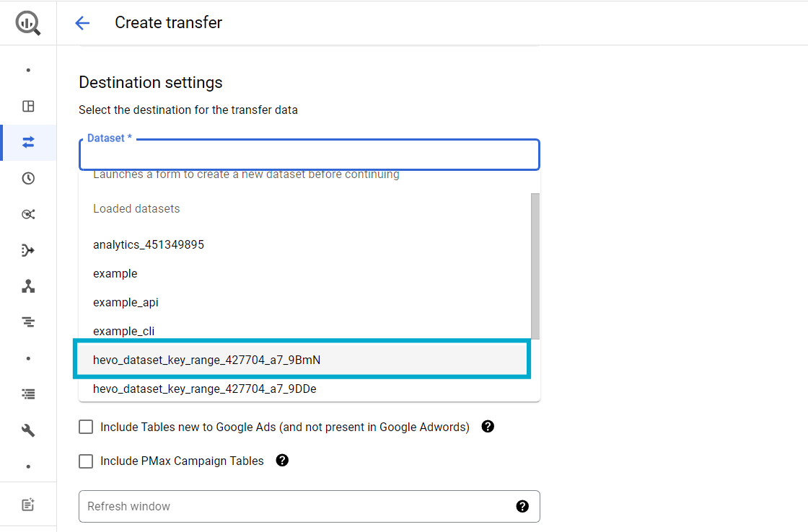Check Include Tables new to Google Ads
The height and width of the screenshot is (532, 808).
86,427
